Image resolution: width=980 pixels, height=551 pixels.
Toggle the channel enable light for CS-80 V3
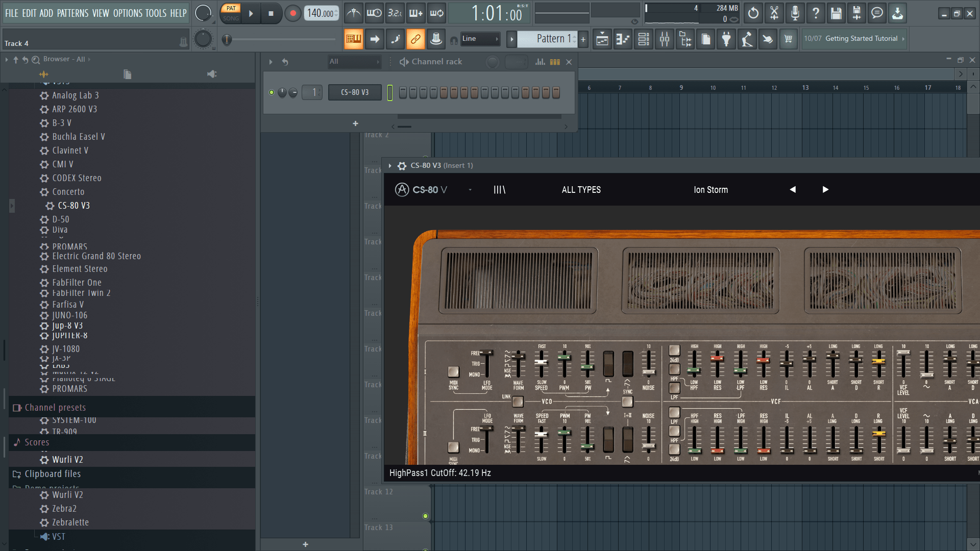pyautogui.click(x=272, y=92)
